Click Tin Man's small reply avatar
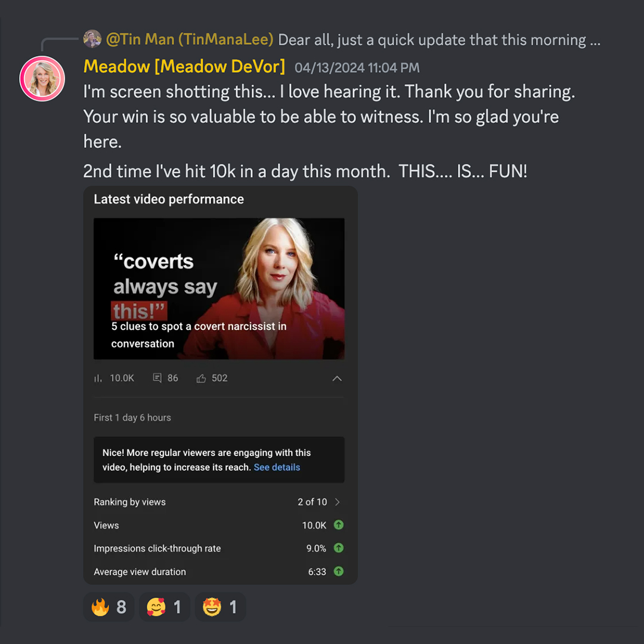Image resolution: width=644 pixels, height=644 pixels. tap(92, 39)
